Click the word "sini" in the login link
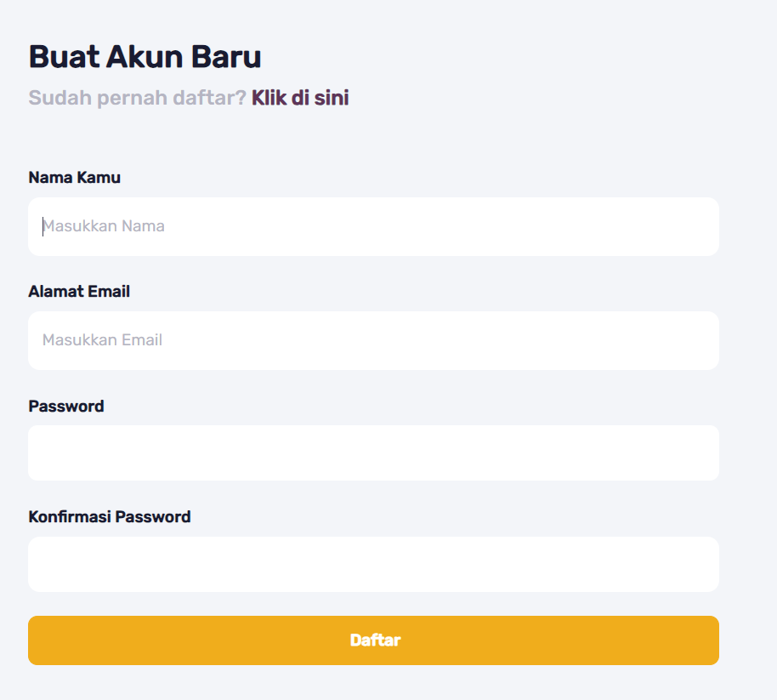This screenshot has height=700, width=777. [x=332, y=98]
